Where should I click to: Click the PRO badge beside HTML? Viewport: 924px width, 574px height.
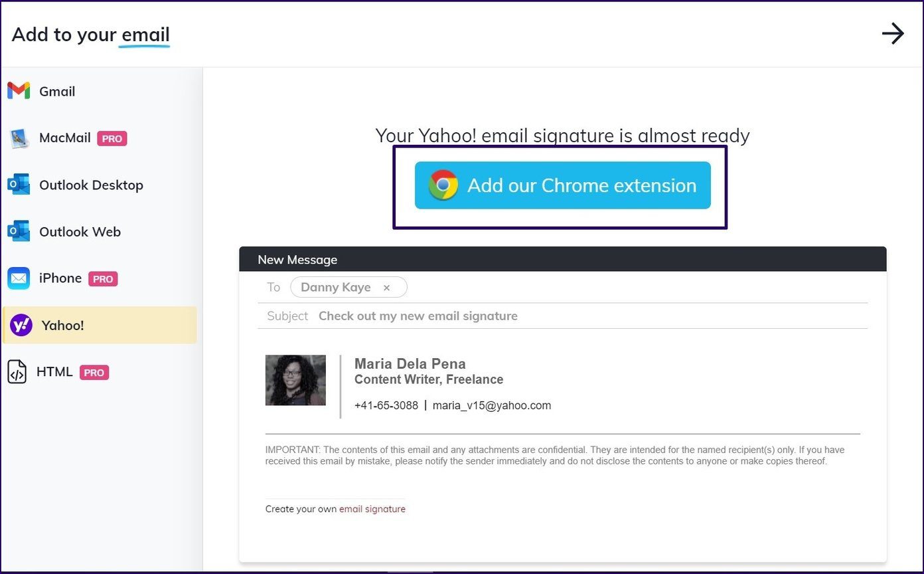point(94,373)
